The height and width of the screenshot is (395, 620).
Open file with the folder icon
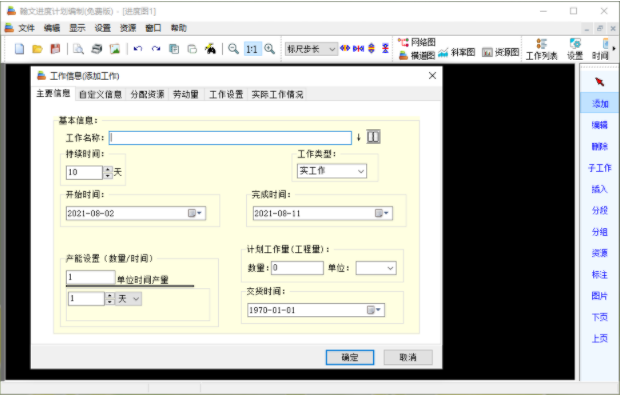[x=38, y=49]
